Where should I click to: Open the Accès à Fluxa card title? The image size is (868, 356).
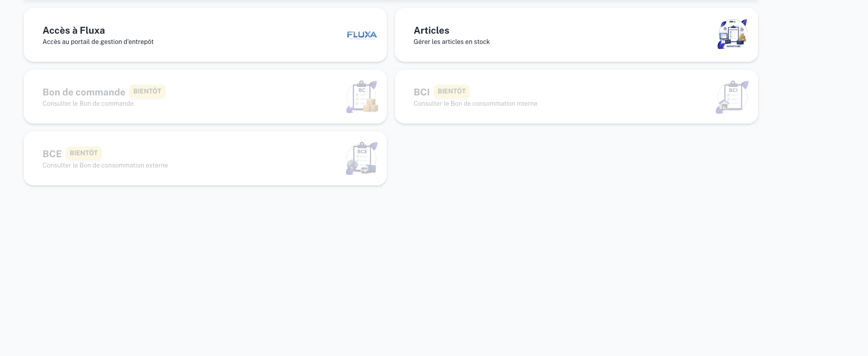pyautogui.click(x=74, y=30)
